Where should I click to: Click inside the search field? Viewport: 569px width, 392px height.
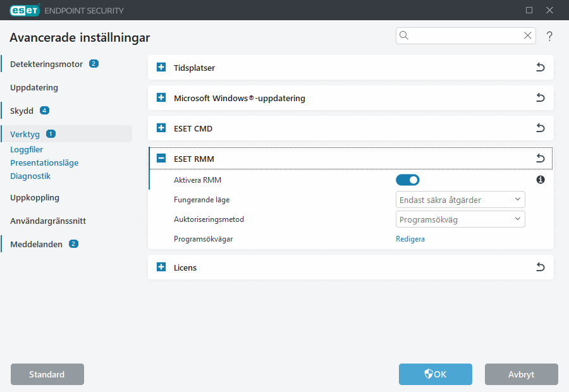462,36
